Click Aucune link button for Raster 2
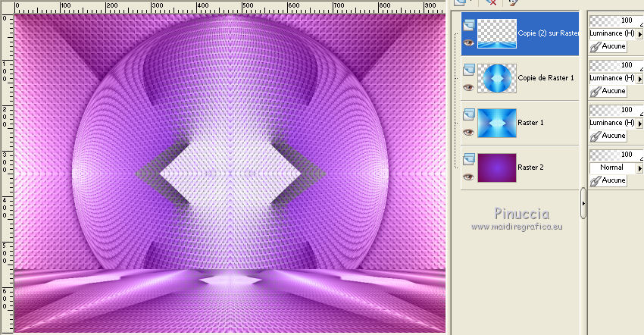This screenshot has height=335, width=644. click(x=608, y=180)
